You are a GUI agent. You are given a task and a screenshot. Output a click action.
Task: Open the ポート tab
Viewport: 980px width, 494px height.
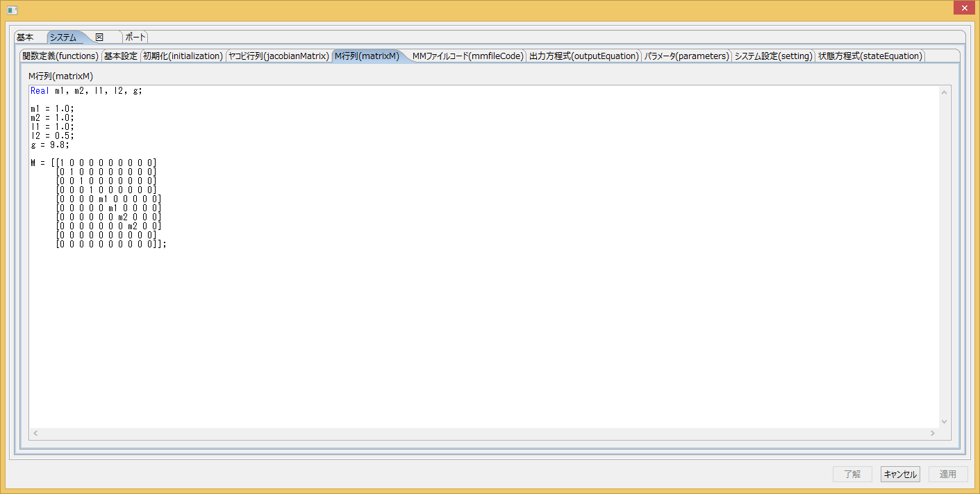pos(135,38)
